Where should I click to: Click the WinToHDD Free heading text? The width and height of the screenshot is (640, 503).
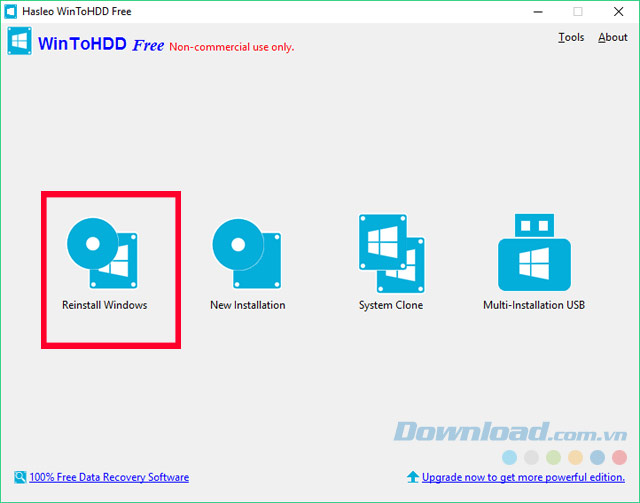click(101, 44)
